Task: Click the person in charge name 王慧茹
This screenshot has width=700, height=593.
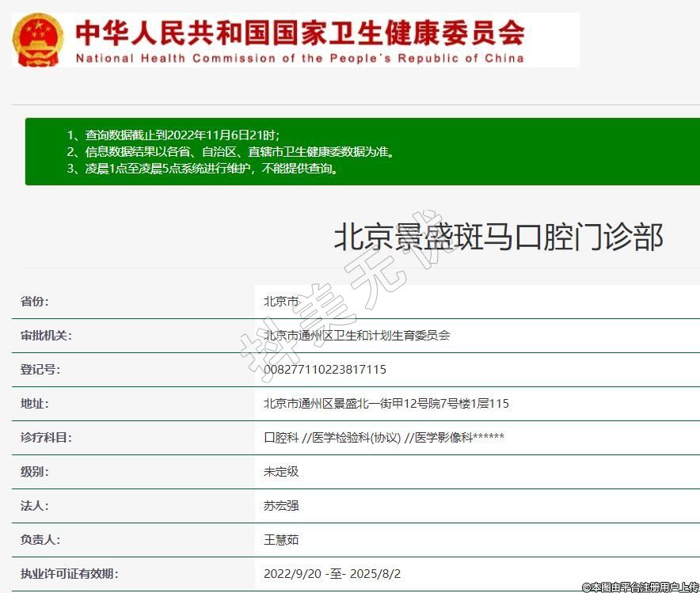Action: pos(281,540)
